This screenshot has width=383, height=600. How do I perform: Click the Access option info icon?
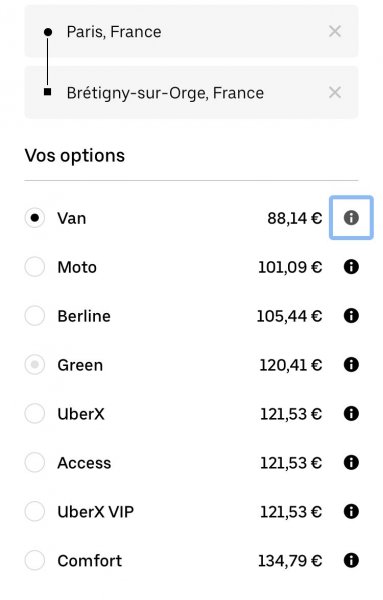pyautogui.click(x=351, y=463)
